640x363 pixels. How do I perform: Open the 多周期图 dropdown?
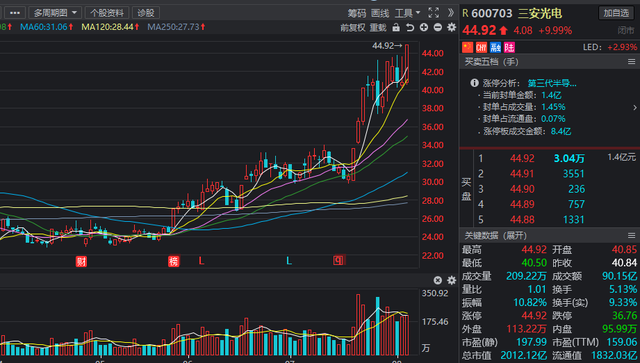(55, 13)
